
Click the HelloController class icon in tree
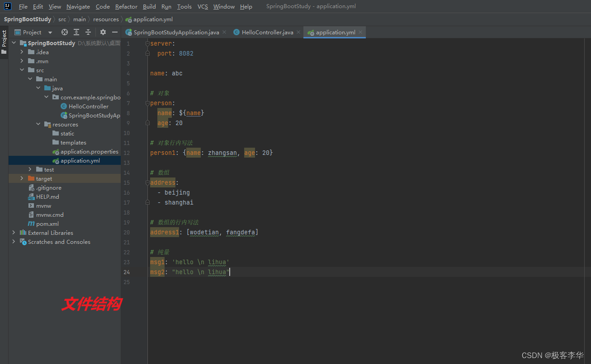coord(64,107)
